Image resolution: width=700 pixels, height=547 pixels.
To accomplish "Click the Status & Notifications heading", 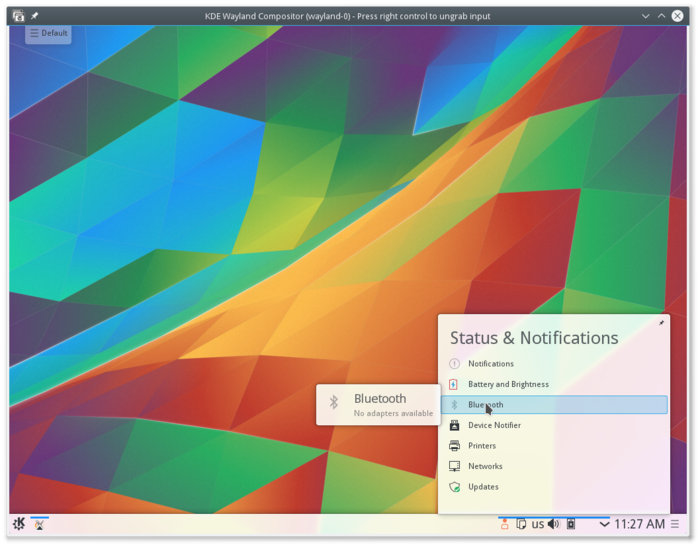I will coord(534,338).
